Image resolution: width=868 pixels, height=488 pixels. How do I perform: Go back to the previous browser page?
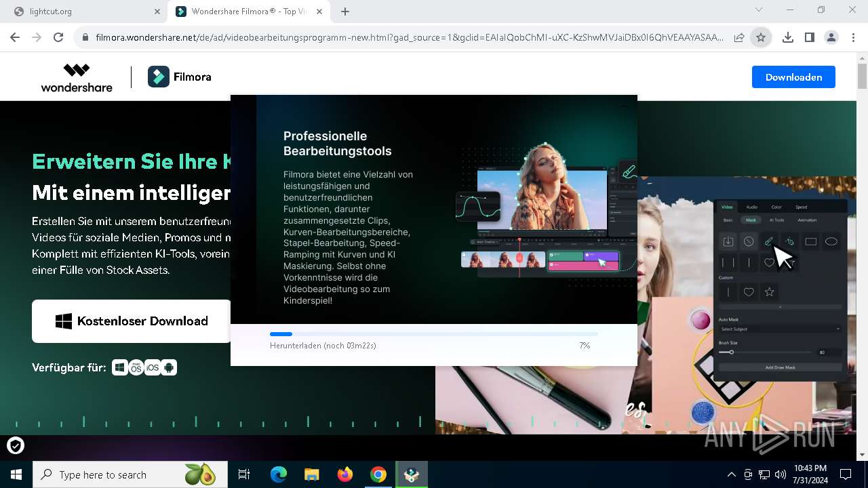pos(16,38)
